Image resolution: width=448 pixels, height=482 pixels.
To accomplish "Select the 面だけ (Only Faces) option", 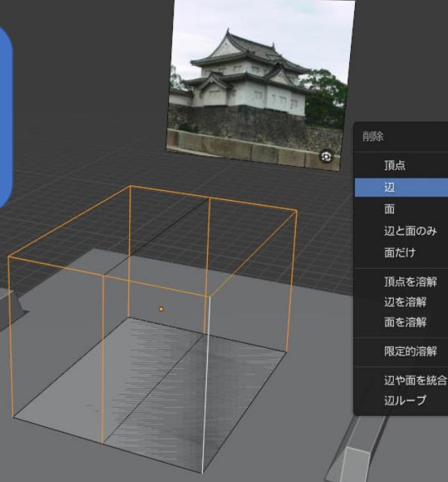I will coord(399,252).
